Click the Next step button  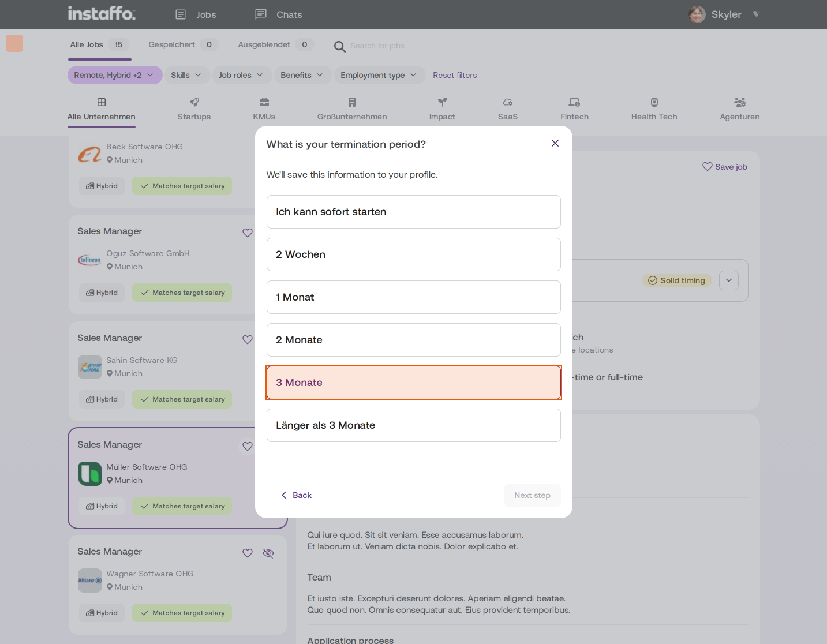532,495
